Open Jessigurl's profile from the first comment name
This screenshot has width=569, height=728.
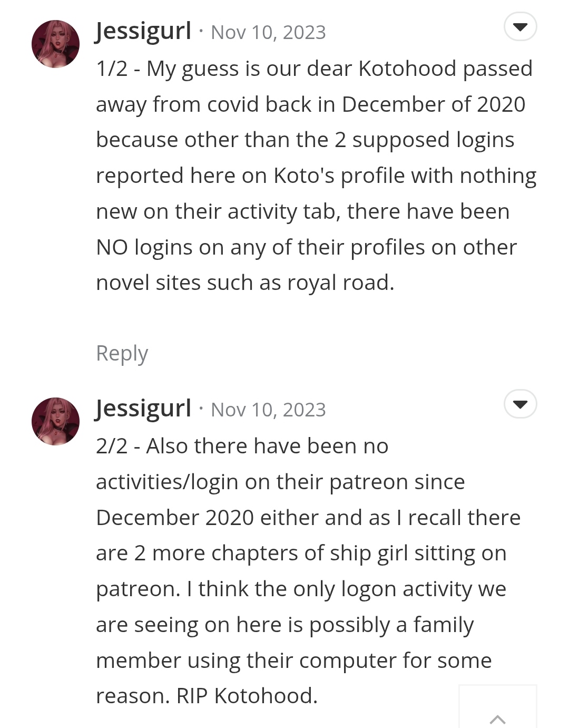pos(143,31)
